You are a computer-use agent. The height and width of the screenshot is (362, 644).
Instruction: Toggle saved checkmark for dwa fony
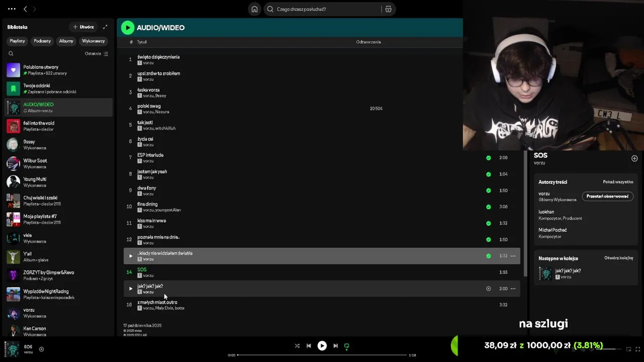(489, 191)
